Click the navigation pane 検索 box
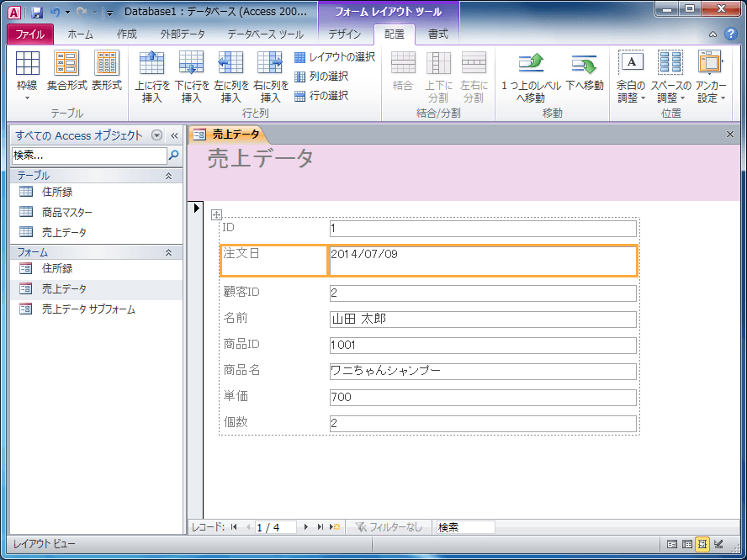The width and height of the screenshot is (747, 560). 89,156
